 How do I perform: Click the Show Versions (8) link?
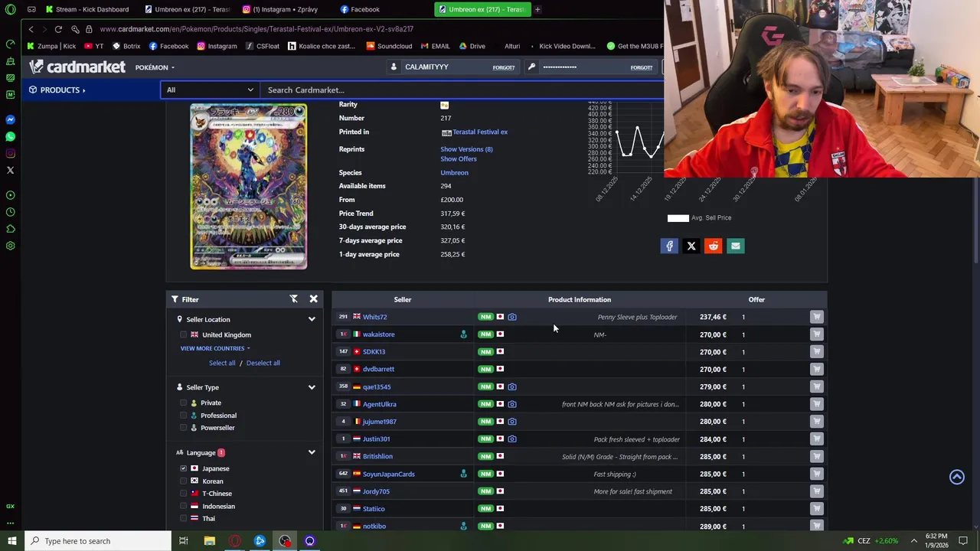[466, 149]
